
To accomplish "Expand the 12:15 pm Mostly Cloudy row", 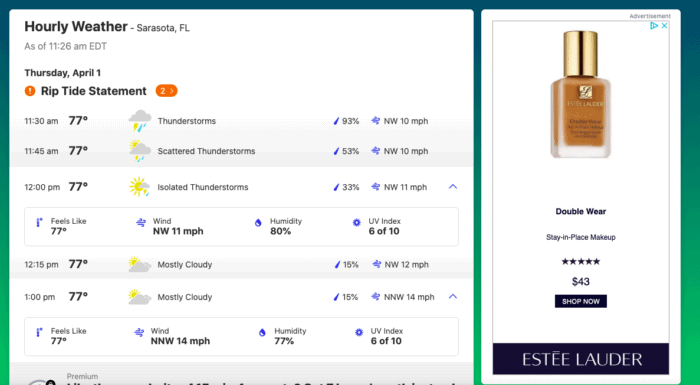I will (241, 264).
